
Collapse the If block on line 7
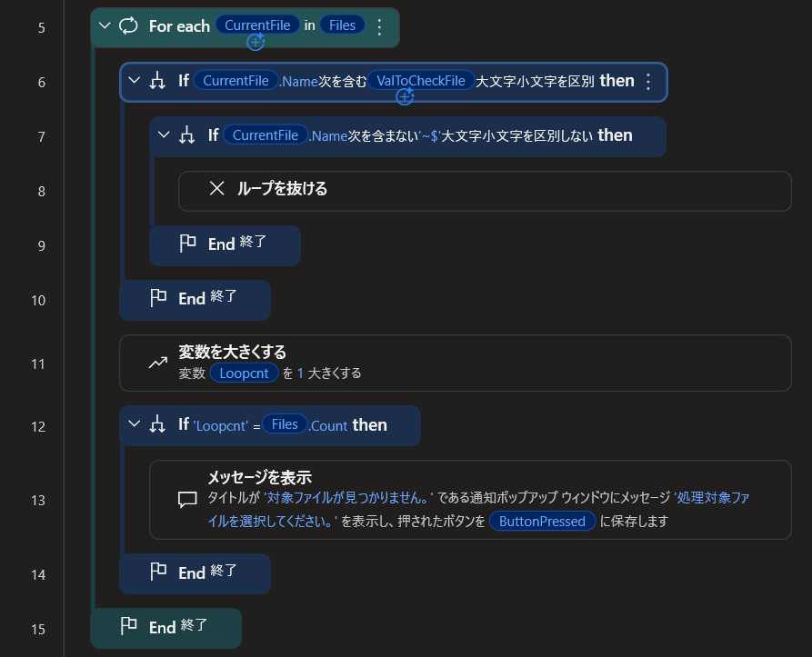pos(164,135)
